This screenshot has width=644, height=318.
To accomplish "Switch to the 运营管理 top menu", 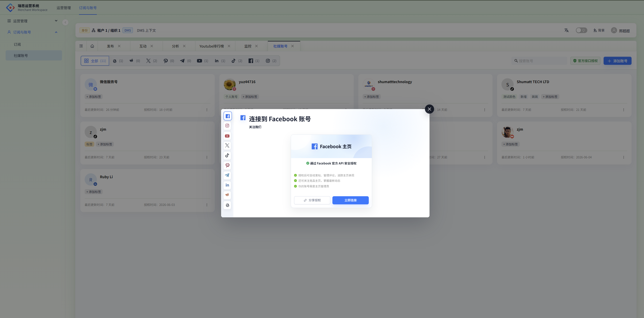I will pos(64,8).
